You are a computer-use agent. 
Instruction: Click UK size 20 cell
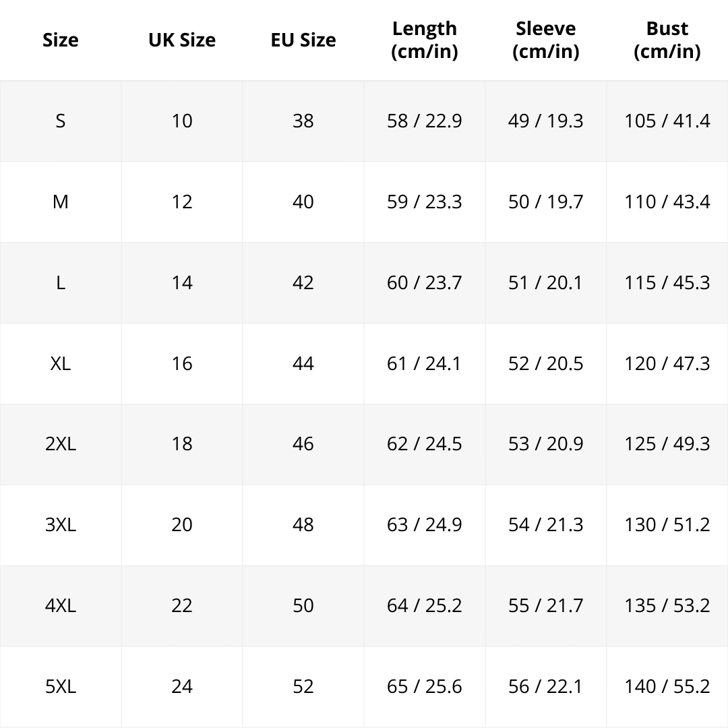182,524
